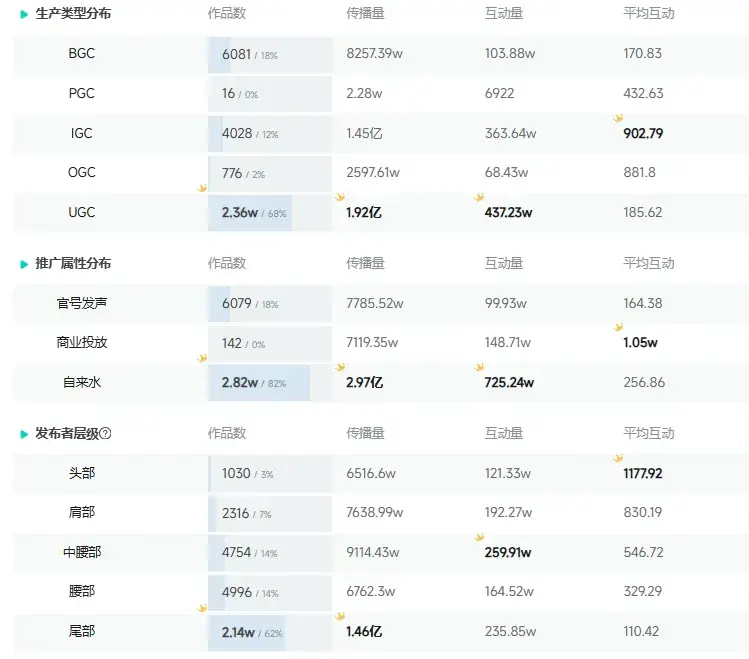Click the 881.8 value
749x659 pixels.
coord(640,172)
